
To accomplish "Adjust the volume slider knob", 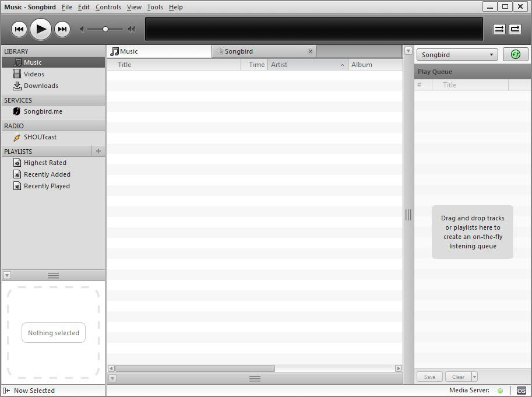I will point(105,29).
